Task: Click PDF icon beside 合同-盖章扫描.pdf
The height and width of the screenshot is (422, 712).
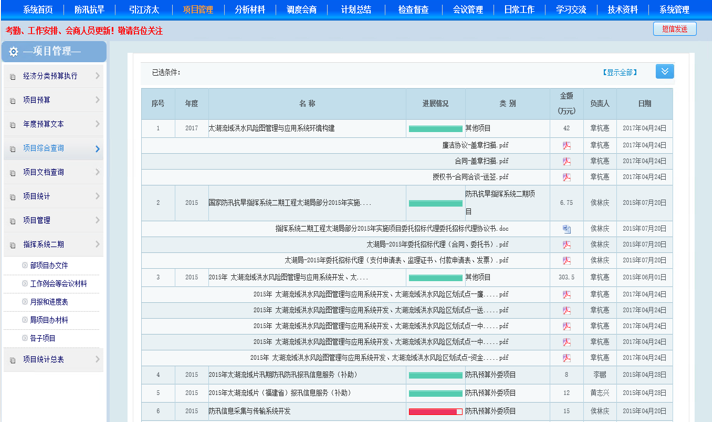Action: point(566,161)
